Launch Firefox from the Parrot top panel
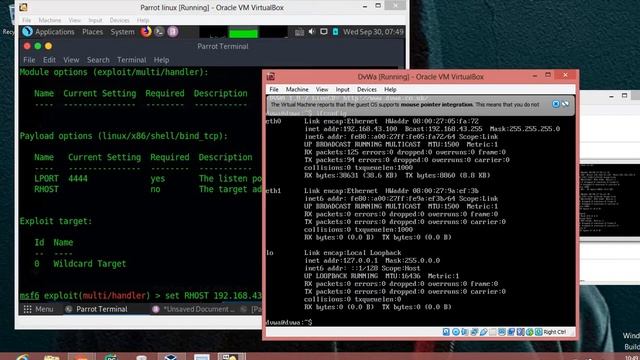 pyautogui.click(x=146, y=31)
